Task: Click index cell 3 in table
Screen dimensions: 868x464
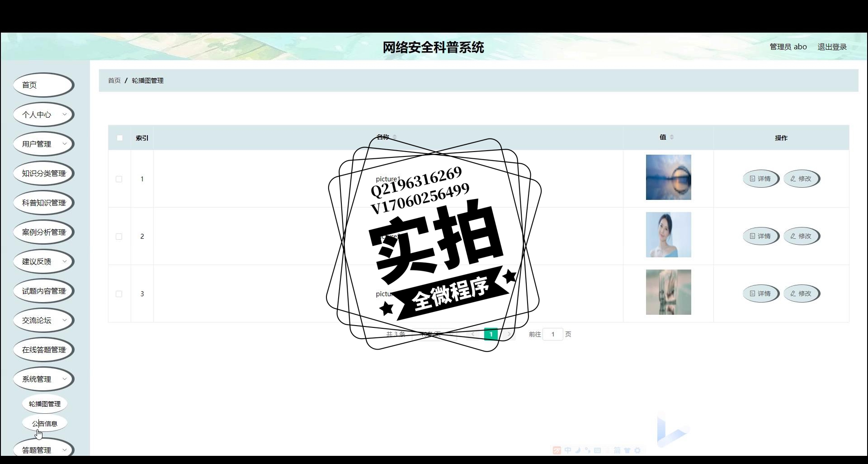Action: pyautogui.click(x=142, y=294)
